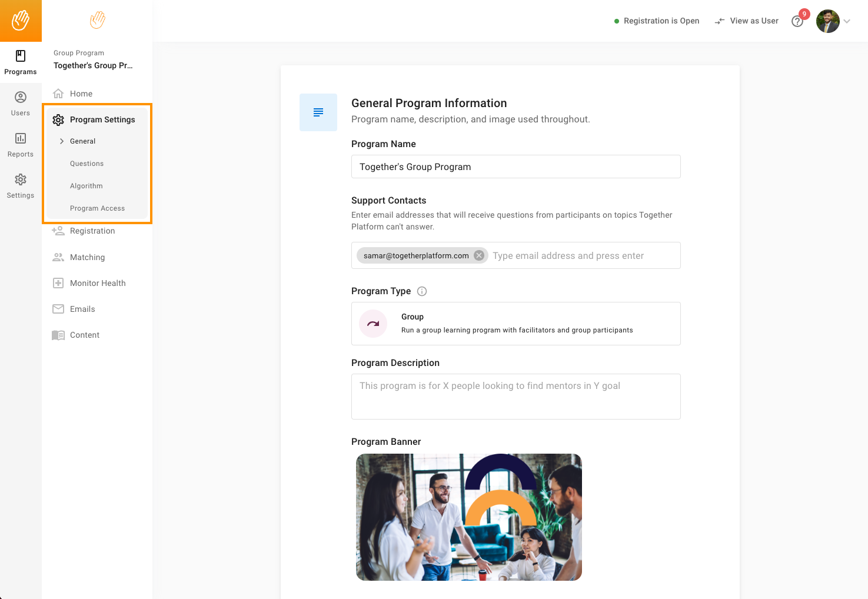Click the "General Program Information" heading

[x=429, y=103]
